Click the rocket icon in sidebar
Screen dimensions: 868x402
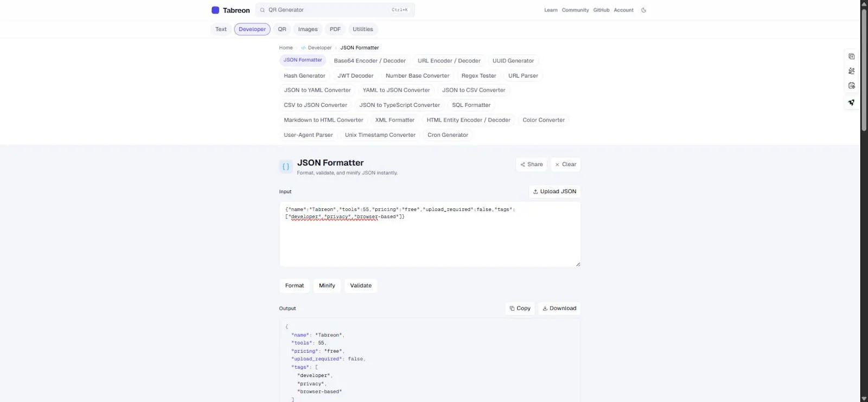tap(852, 102)
